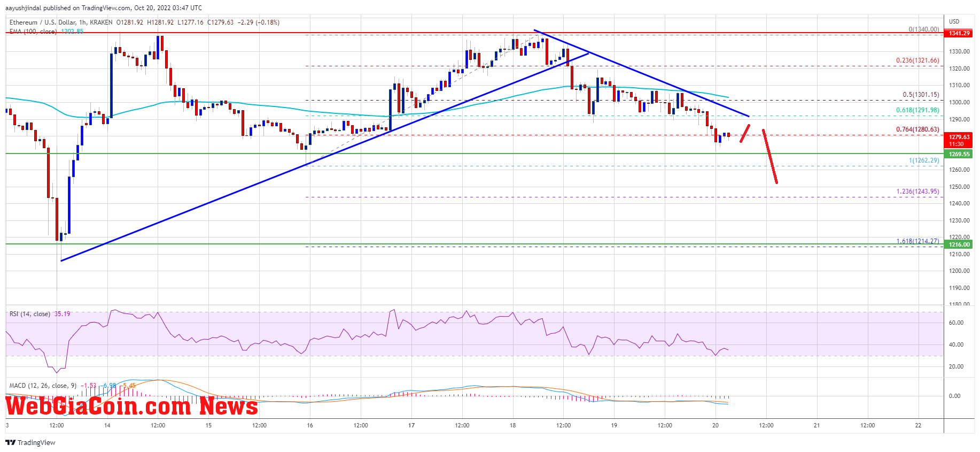Click the closing price C1279.63 in header
This screenshot has height=452, width=980.
(220, 22)
